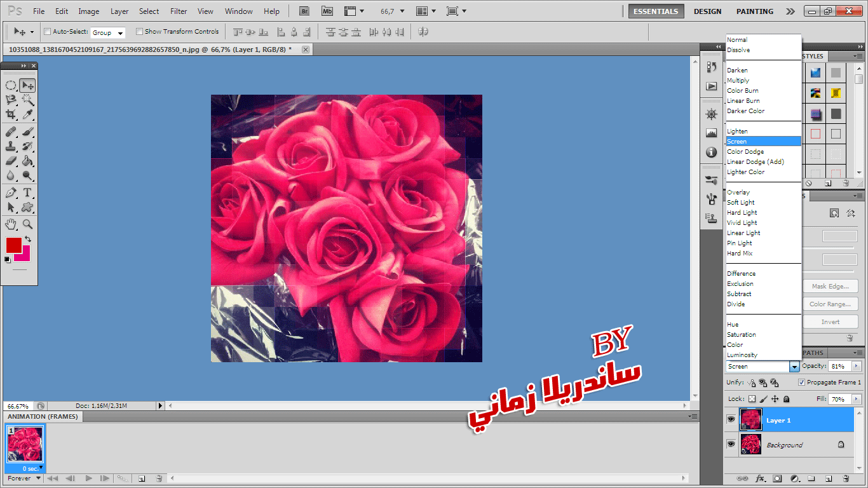Select the History Brush tool
This screenshot has width=868, height=488.
(x=27, y=147)
